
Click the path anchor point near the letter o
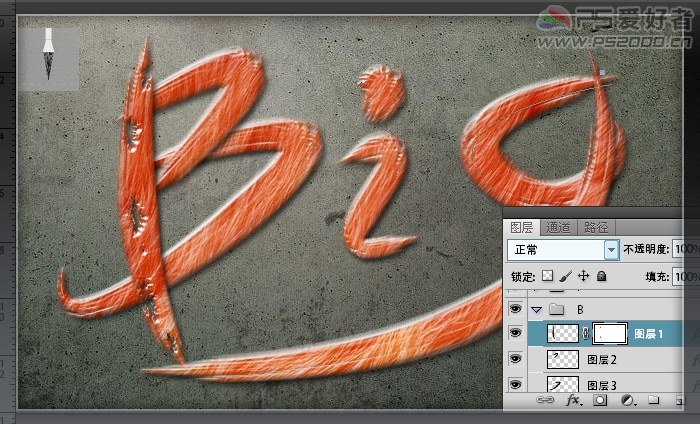tap(602, 72)
